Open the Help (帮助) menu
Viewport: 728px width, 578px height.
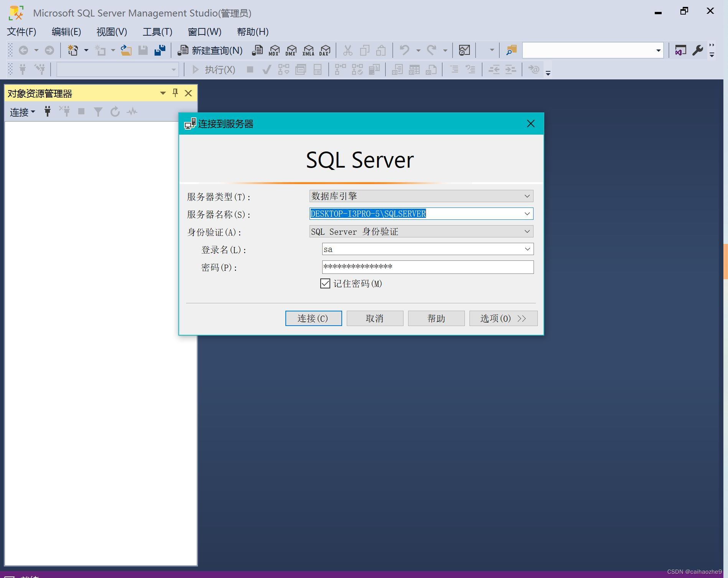point(252,32)
